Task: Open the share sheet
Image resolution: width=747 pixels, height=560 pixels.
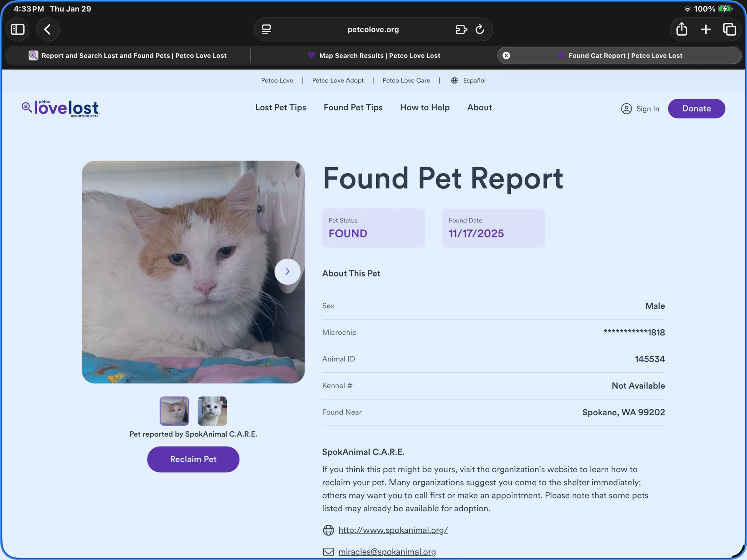Action: 681,29
